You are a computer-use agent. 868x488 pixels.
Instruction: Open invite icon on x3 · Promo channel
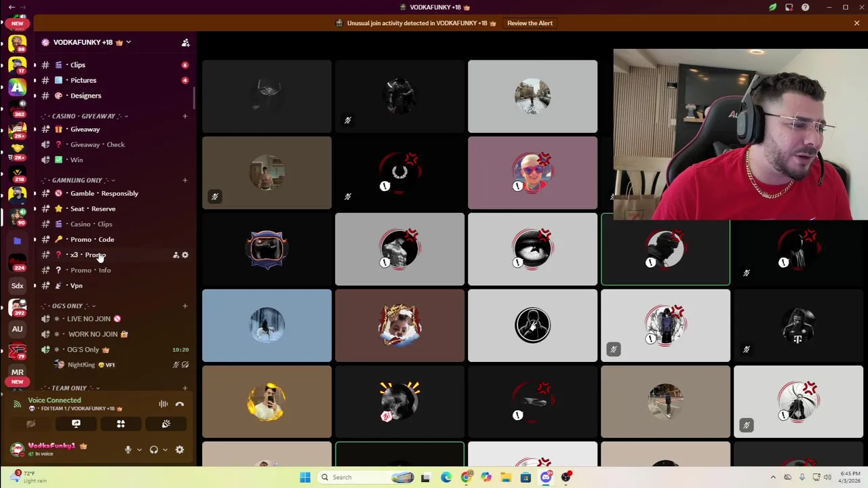pos(176,255)
